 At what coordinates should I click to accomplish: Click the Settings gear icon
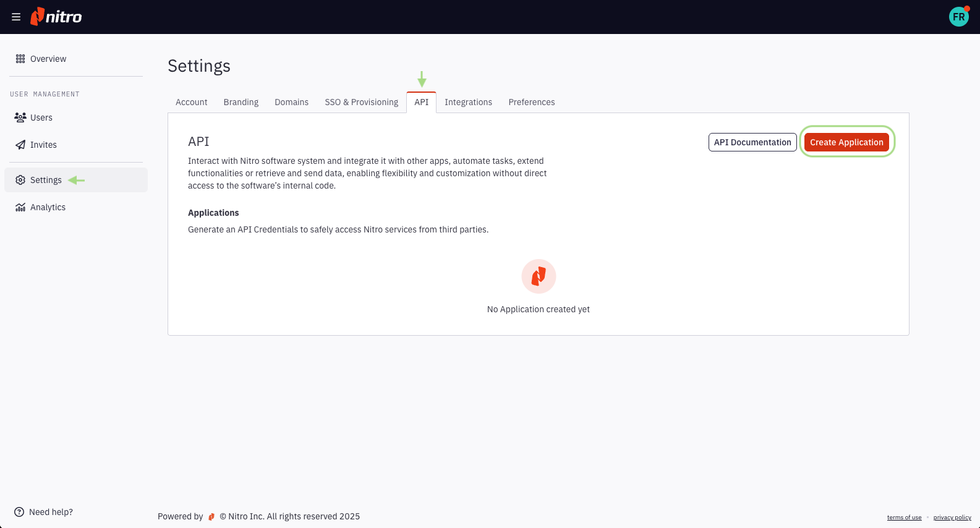pyautogui.click(x=20, y=180)
